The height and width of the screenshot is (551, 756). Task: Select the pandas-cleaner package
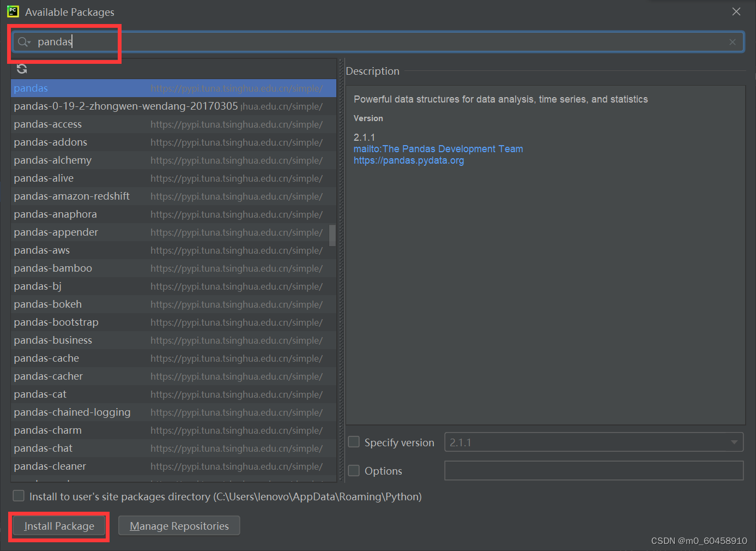[x=173, y=466]
